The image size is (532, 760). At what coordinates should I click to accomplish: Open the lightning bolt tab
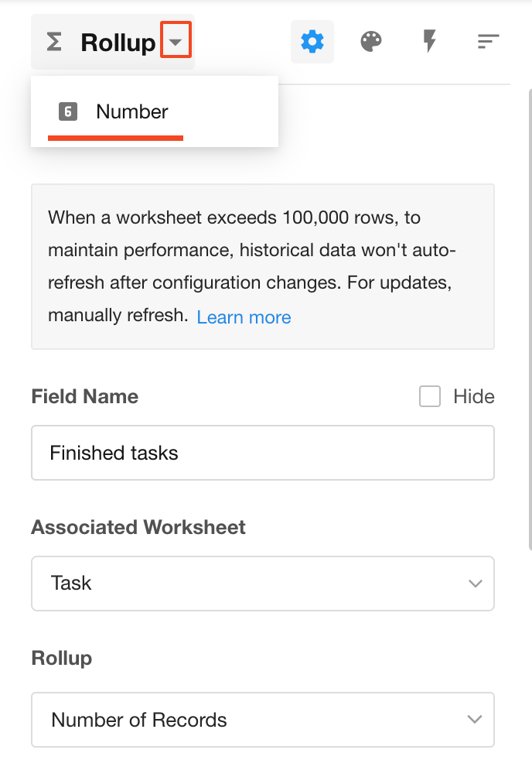point(429,41)
